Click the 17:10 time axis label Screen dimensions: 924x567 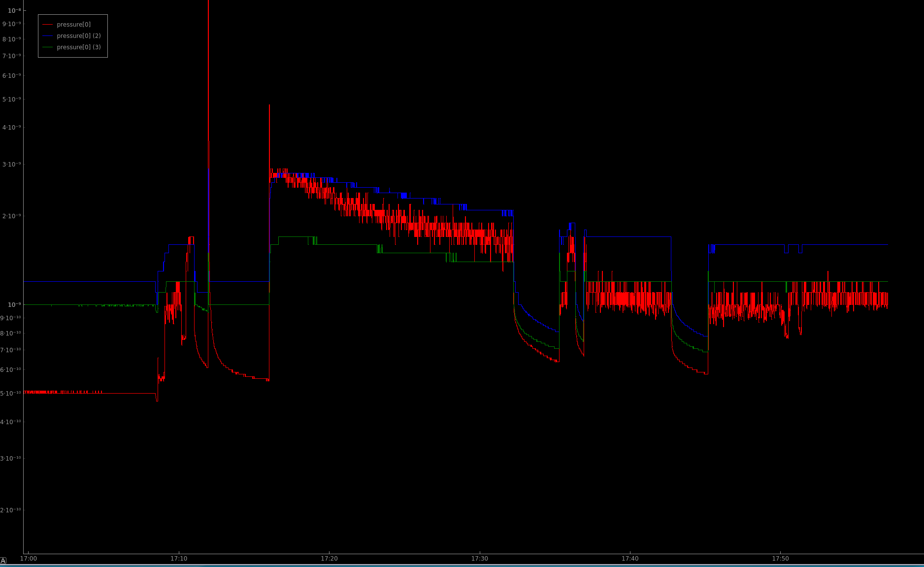[179, 559]
